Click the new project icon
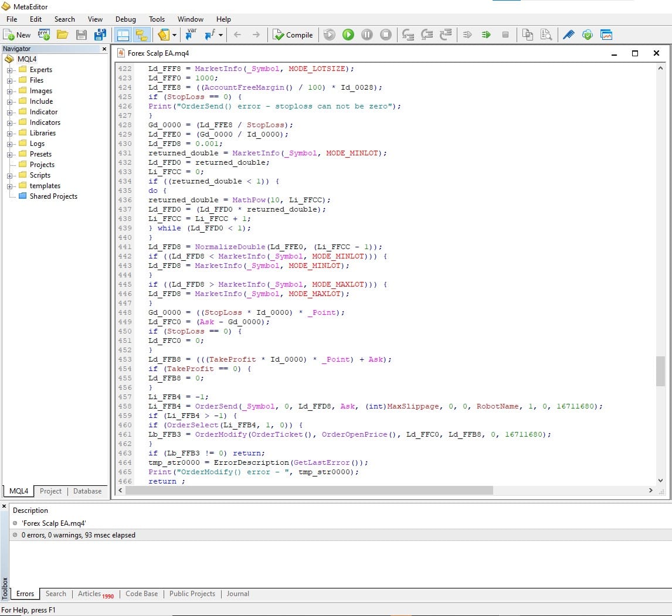This screenshot has height=616, width=672. click(44, 35)
